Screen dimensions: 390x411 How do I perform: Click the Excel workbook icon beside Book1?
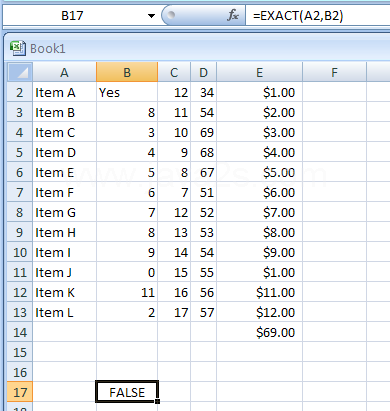(x=18, y=48)
